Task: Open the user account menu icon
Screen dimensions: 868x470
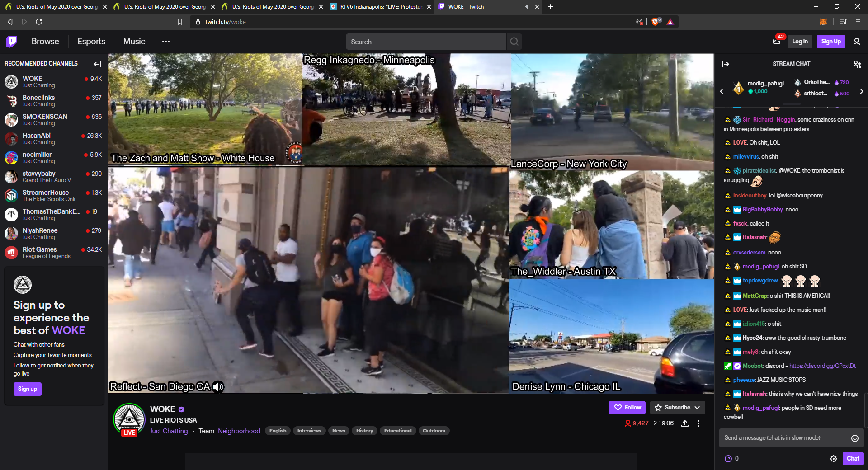Action: [x=856, y=42]
